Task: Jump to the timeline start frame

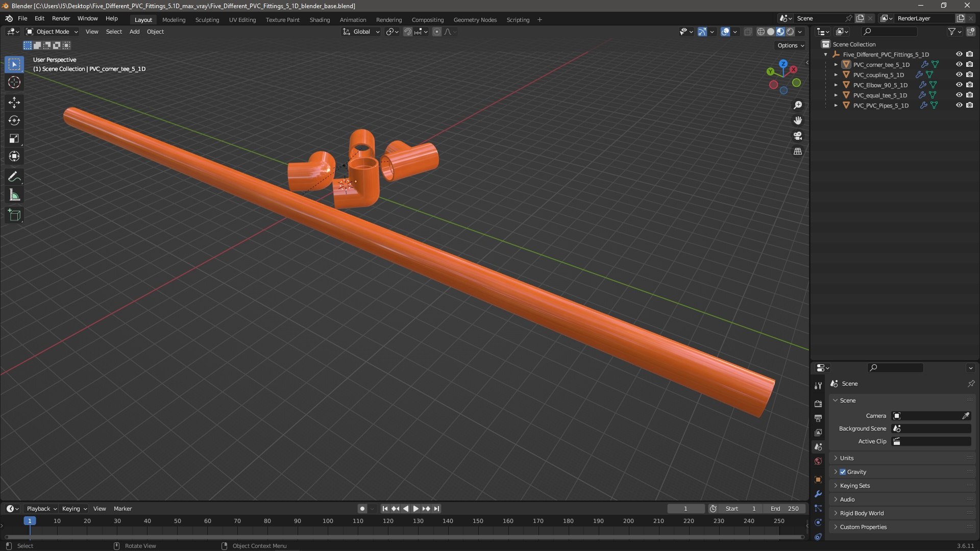Action: (385, 509)
